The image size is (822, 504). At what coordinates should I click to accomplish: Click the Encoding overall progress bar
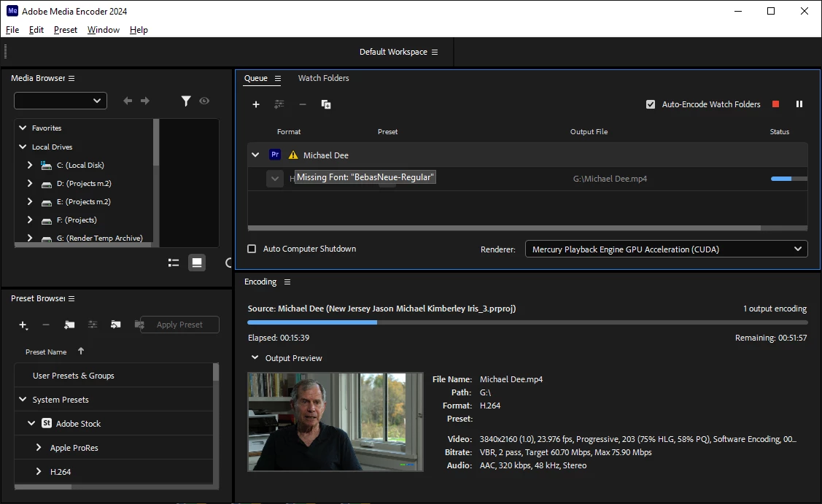(527, 322)
